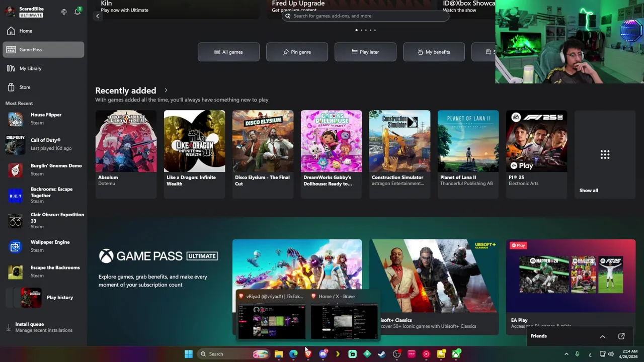Select Clair Obscur: Expedition 33 entry
The width and height of the screenshot is (644, 362).
point(43,221)
